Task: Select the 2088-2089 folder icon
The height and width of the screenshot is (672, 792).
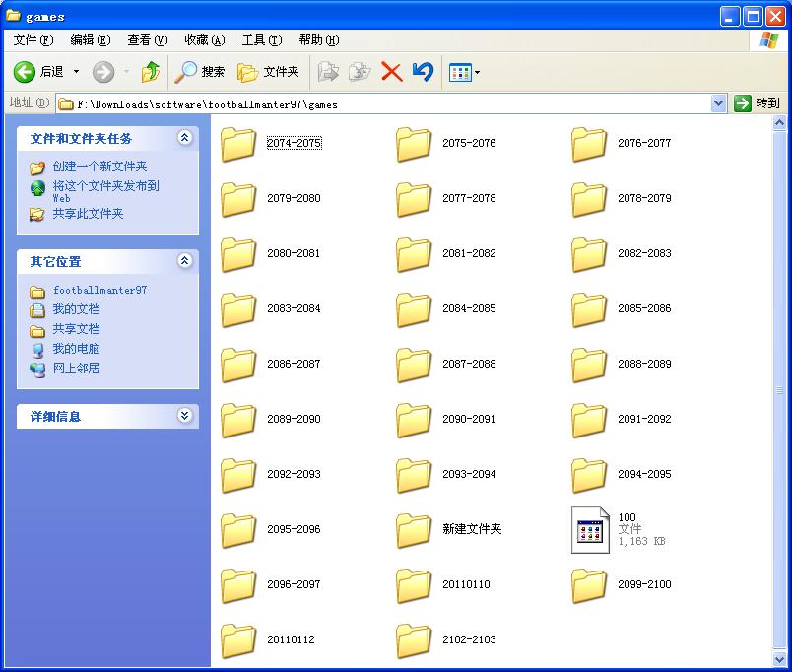Action: point(589,365)
